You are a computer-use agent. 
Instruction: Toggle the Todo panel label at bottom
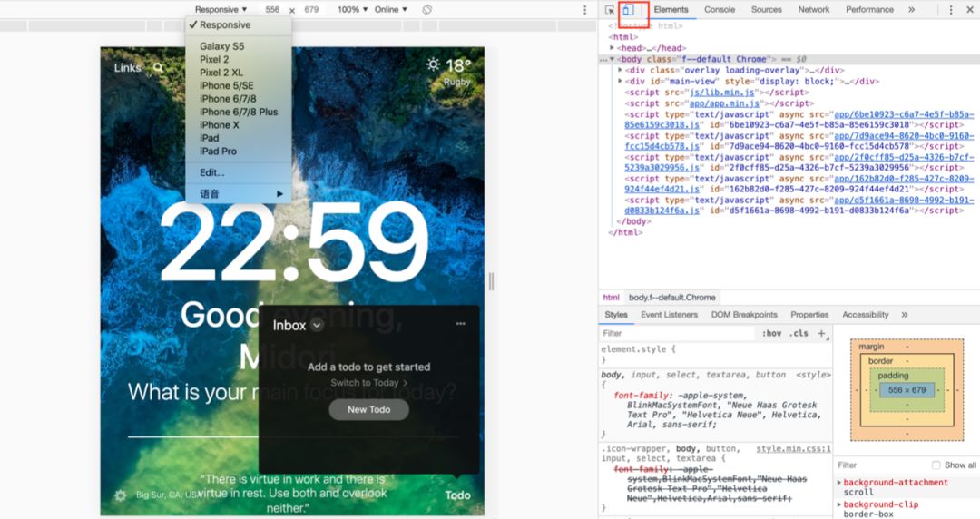point(457,495)
